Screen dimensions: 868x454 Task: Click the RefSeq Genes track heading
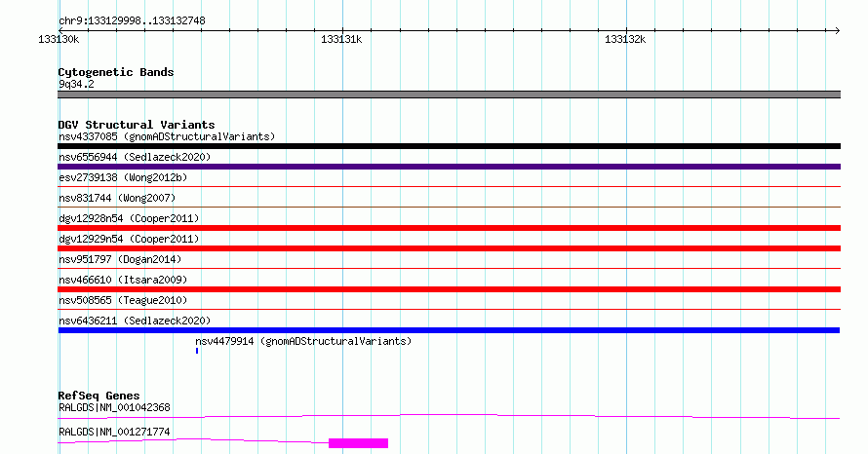99,396
